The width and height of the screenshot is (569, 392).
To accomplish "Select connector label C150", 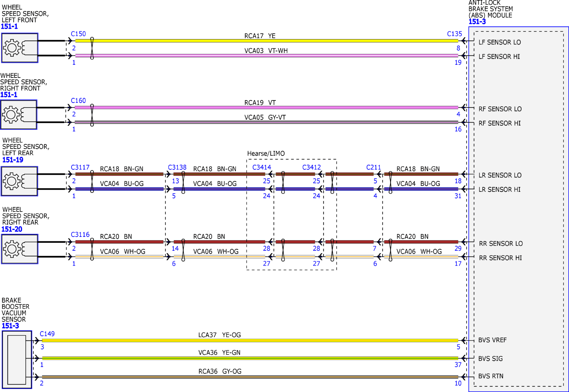I will pos(78,34).
